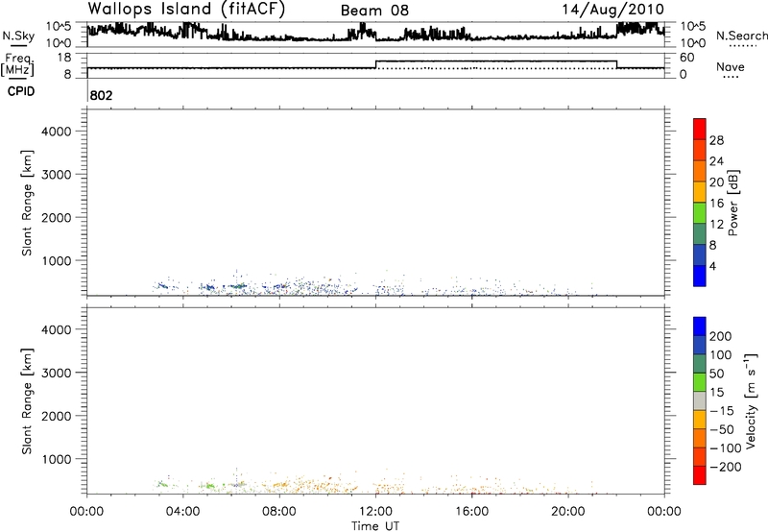
Task: Click the green velocity cluster near 05:00 UT
Action: pyautogui.click(x=209, y=486)
